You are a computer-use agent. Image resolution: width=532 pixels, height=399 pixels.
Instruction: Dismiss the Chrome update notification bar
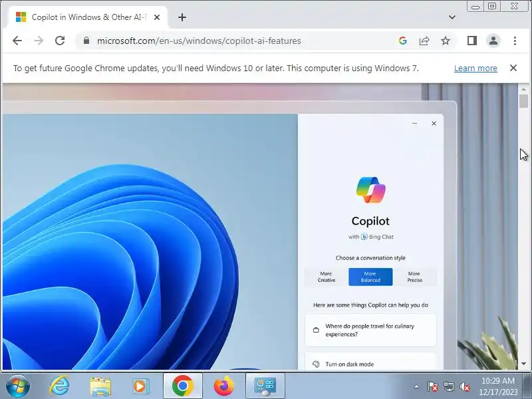click(x=513, y=68)
